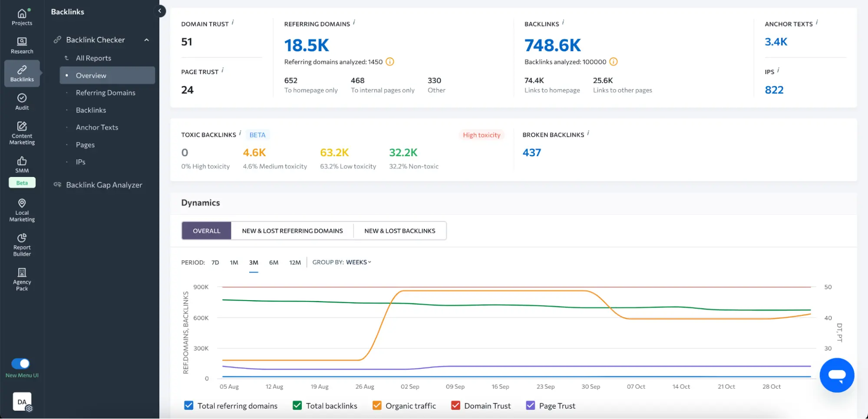Uncheck Total referring domains checkbox

click(x=188, y=406)
